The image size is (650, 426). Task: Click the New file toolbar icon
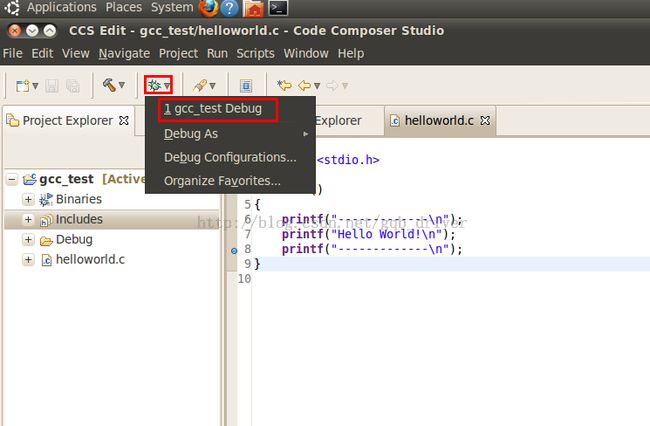[x=22, y=86]
